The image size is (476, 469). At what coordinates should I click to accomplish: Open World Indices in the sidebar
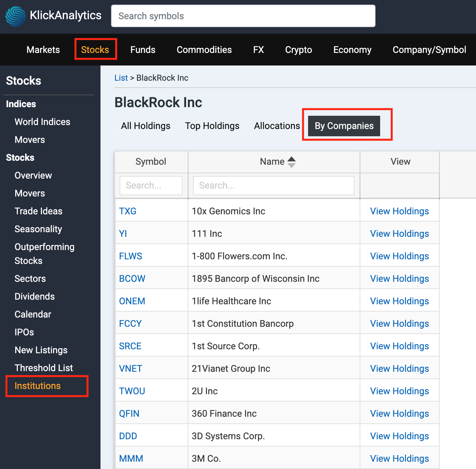point(42,122)
